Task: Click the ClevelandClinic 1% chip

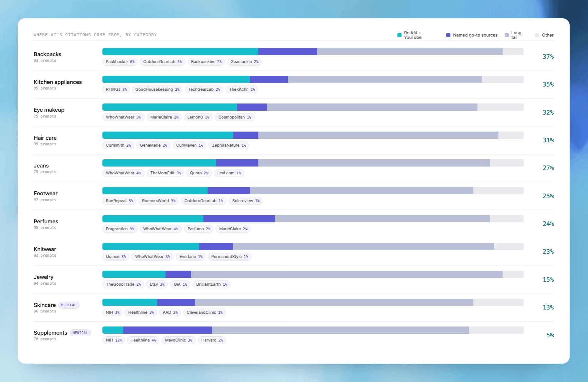Action: pos(204,312)
